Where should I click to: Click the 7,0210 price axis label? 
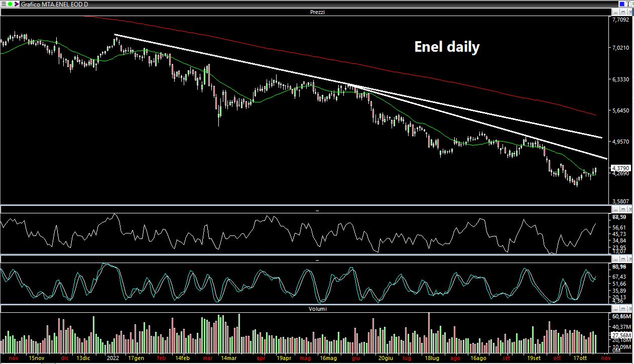621,48
